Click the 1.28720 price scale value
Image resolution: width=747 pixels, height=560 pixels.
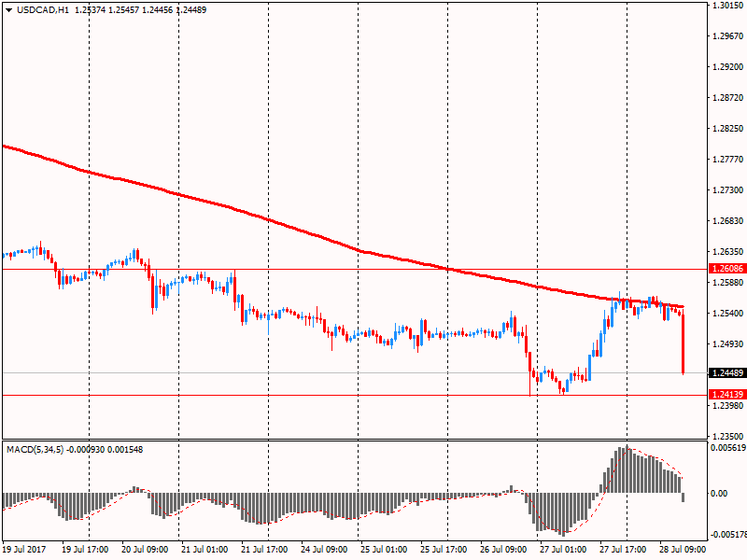click(x=727, y=98)
